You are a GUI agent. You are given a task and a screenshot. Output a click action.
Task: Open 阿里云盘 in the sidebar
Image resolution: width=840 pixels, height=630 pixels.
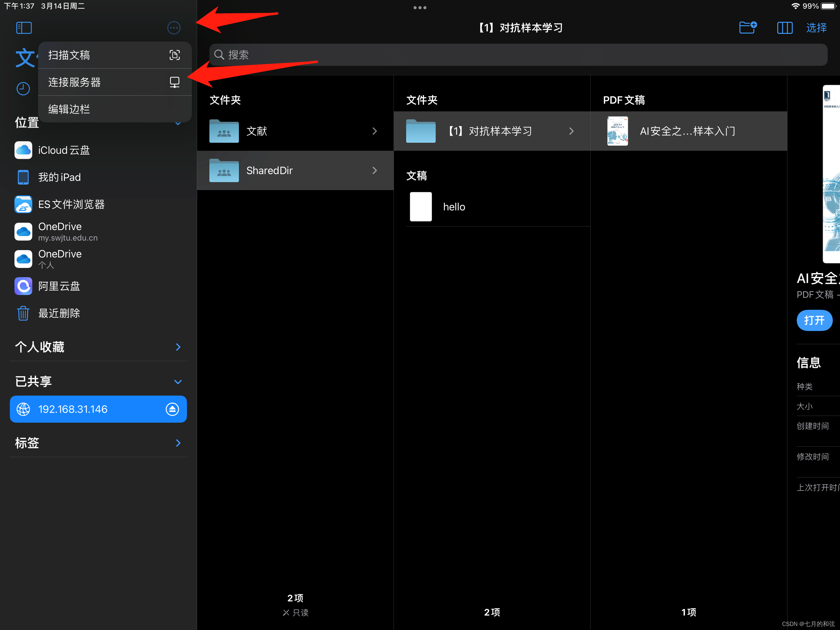[59, 286]
